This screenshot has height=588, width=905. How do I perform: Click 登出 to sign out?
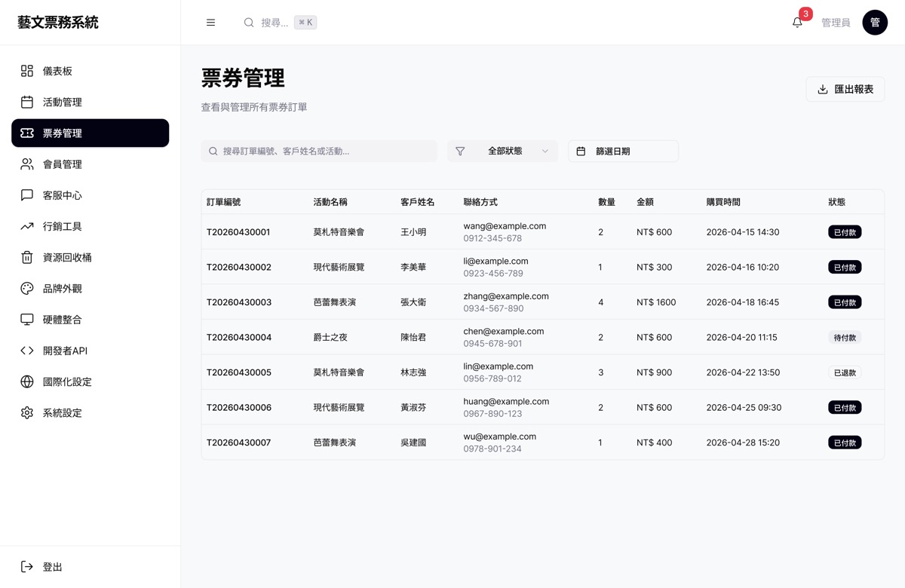point(90,567)
